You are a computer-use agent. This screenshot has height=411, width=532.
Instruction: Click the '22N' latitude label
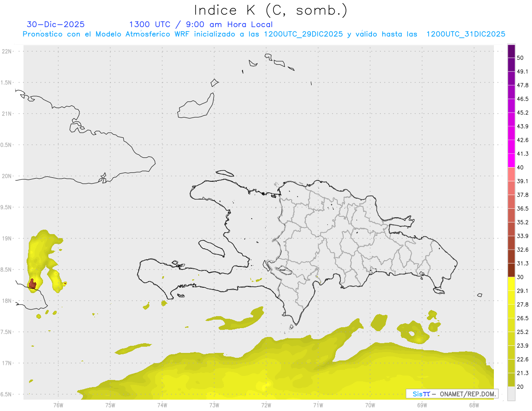tap(8, 51)
